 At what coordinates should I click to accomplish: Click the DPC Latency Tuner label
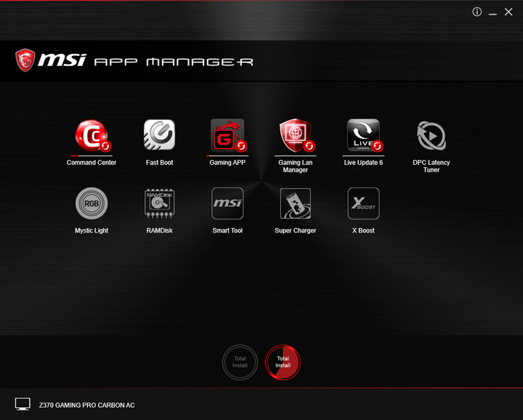click(x=431, y=166)
